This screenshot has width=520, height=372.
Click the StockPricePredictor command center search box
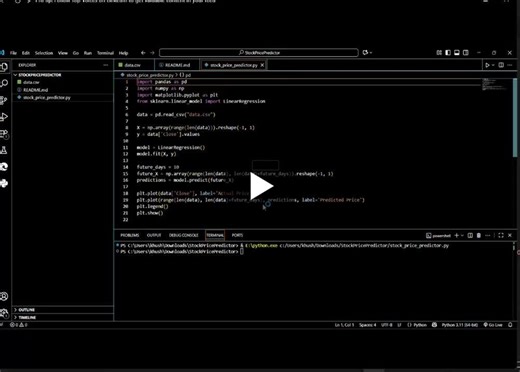click(259, 53)
